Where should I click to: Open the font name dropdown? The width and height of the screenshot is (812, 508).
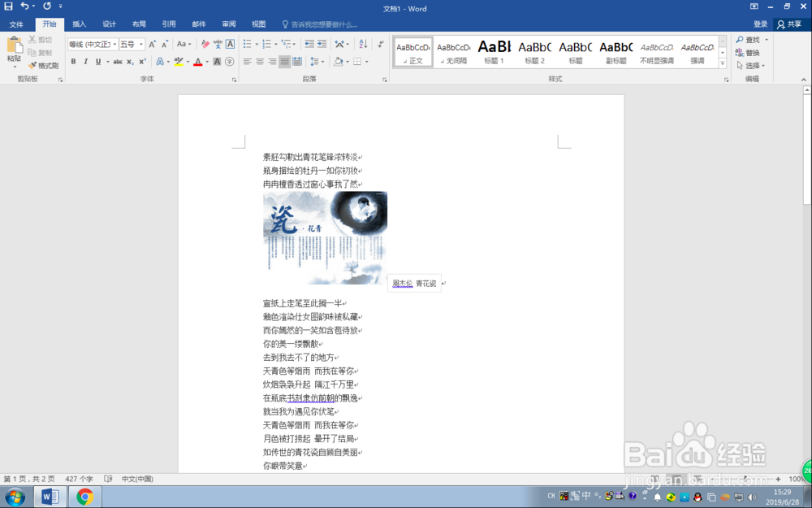click(x=114, y=44)
